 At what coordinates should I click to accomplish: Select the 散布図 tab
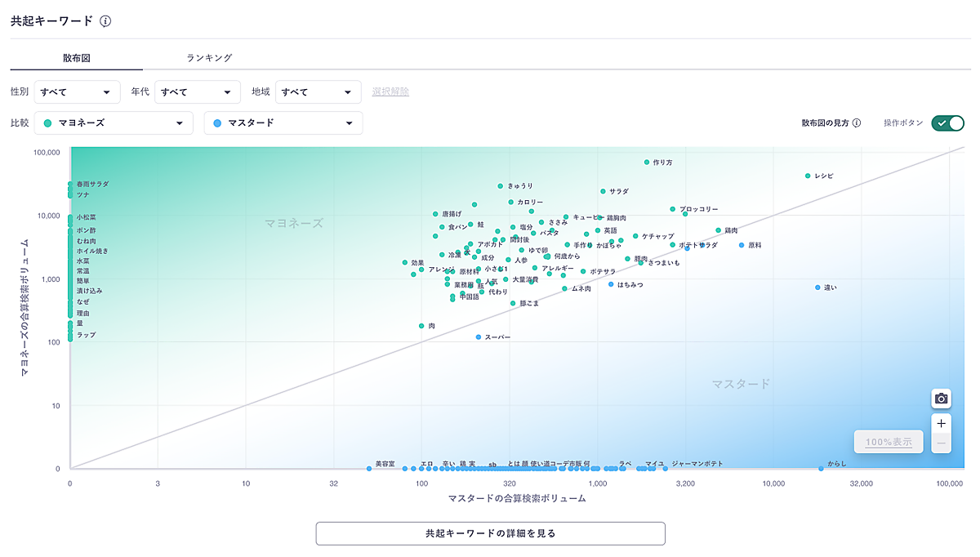76,58
